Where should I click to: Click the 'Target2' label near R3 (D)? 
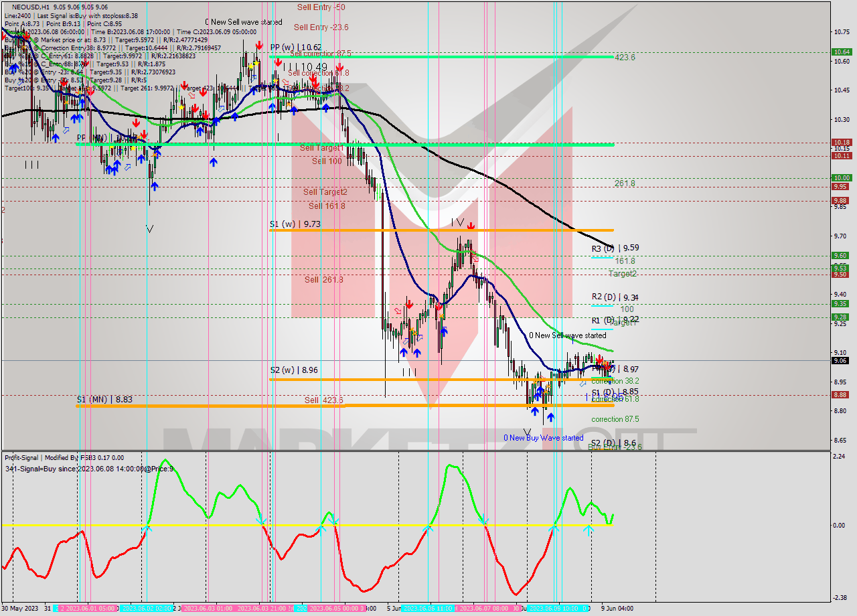click(x=623, y=274)
